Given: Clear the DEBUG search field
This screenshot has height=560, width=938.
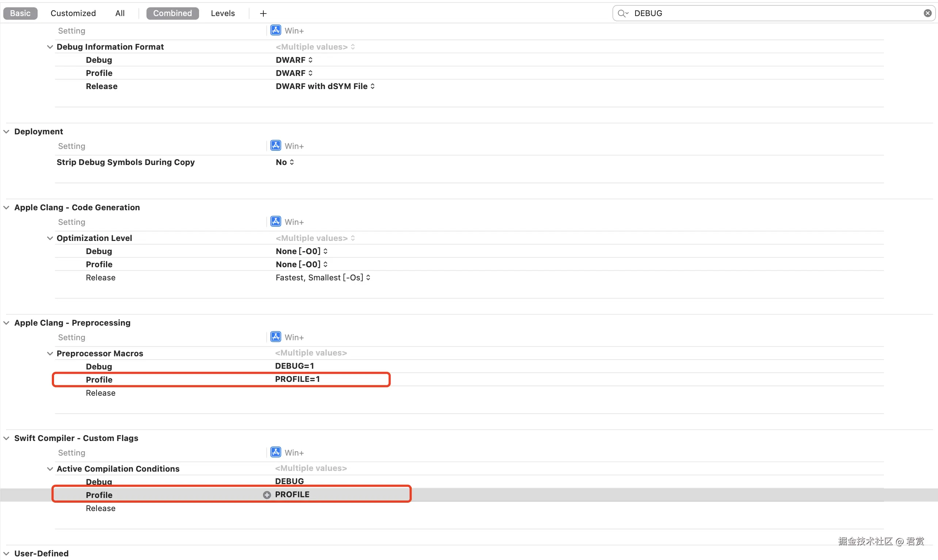Looking at the screenshot, I should tap(927, 14).
